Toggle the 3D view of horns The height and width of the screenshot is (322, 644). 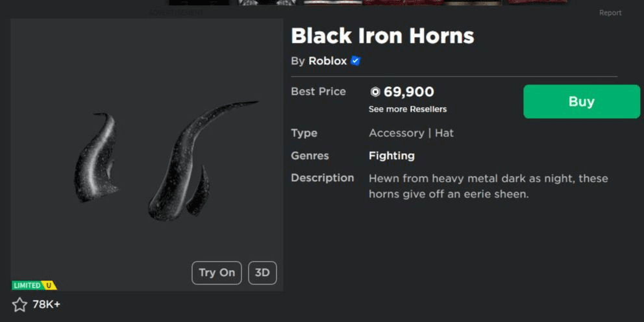[262, 273]
